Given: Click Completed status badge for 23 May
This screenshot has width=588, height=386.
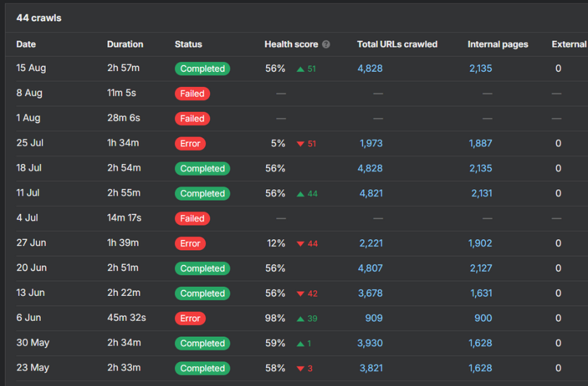Looking at the screenshot, I should tap(202, 368).
